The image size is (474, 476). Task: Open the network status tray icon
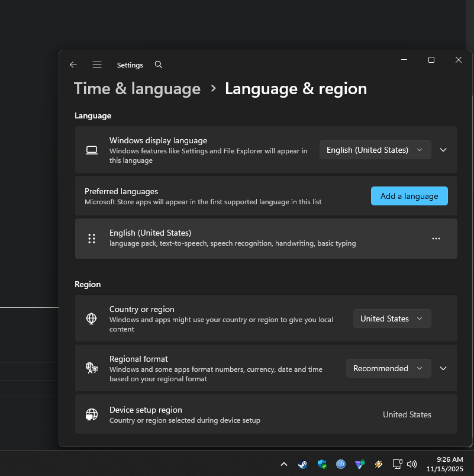click(x=398, y=464)
